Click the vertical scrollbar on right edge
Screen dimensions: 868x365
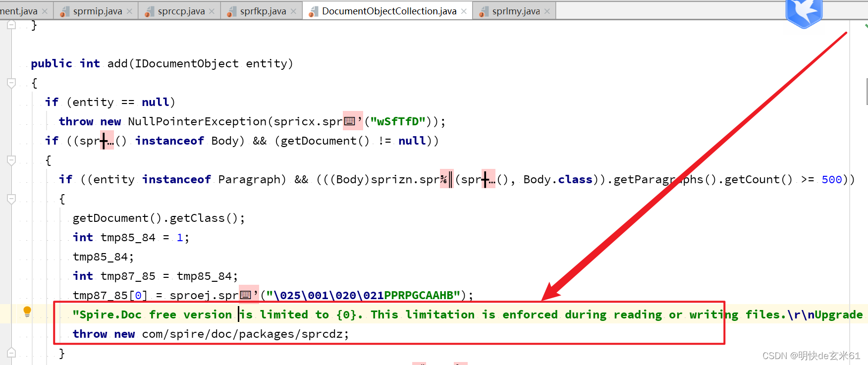coord(866,92)
